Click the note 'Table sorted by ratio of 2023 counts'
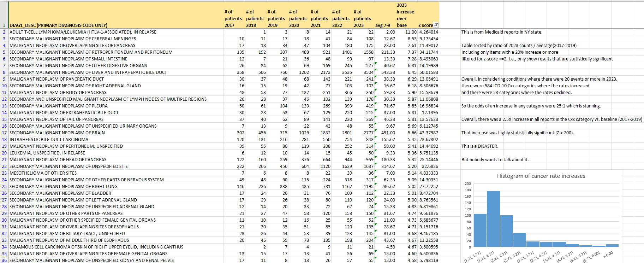 [x=519, y=46]
